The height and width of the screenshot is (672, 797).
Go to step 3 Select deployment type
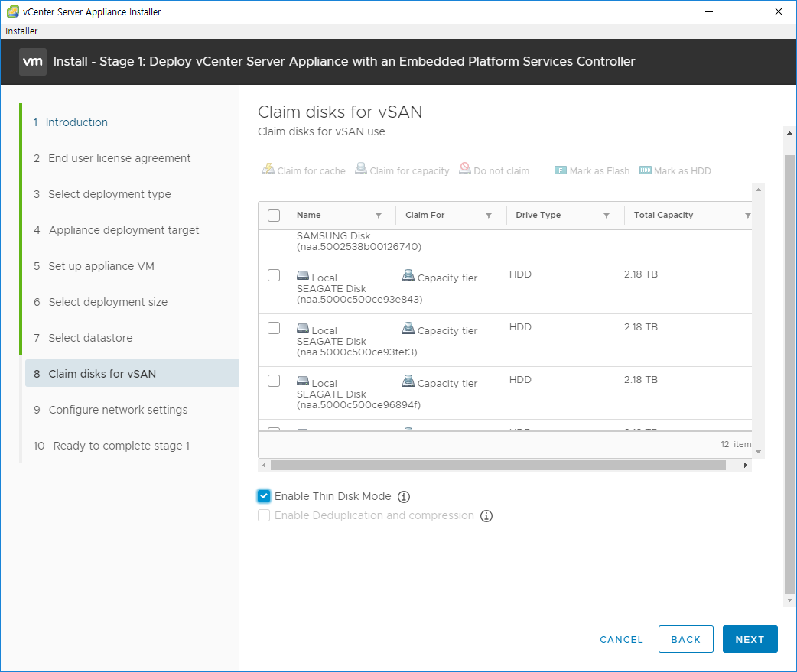pos(102,194)
